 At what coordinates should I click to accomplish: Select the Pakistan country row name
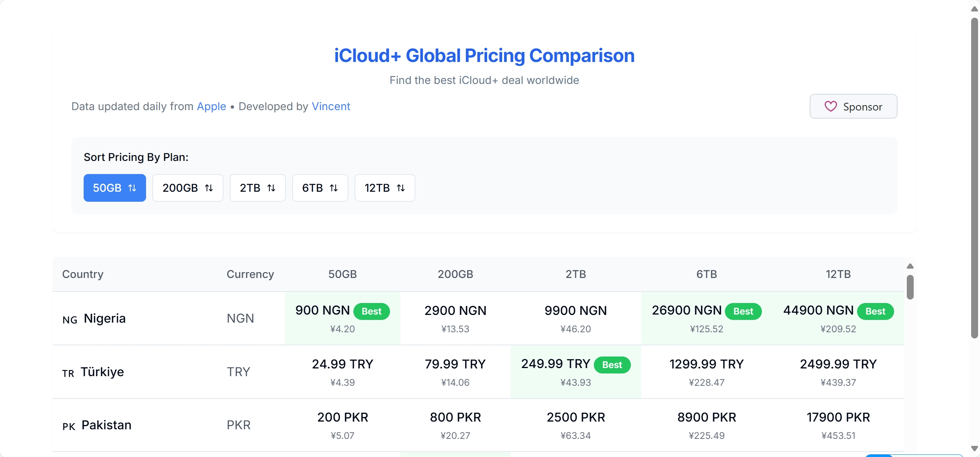[106, 425]
